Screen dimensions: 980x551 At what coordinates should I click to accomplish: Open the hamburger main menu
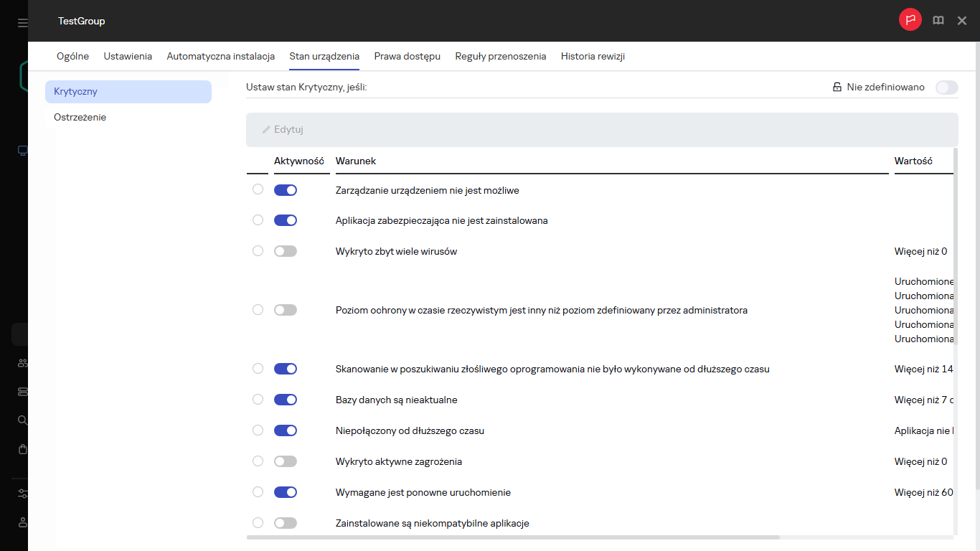[23, 23]
